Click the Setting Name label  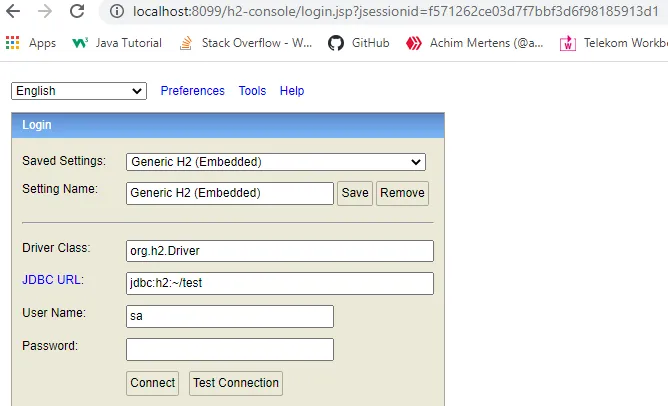coord(60,189)
